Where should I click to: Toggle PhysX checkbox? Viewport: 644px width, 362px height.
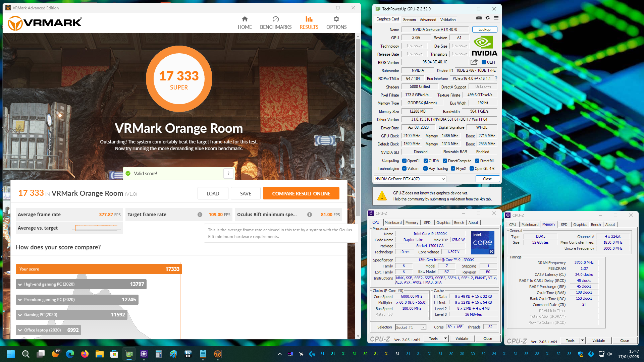(x=453, y=169)
